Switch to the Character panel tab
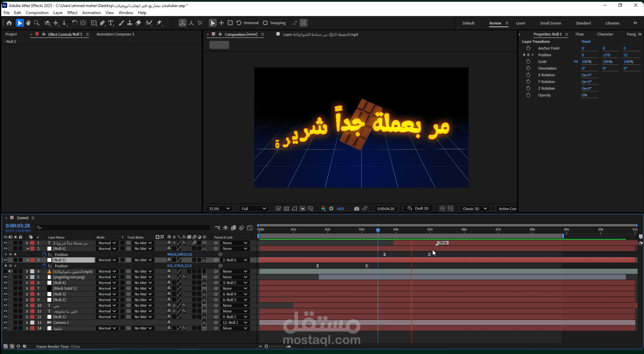Viewport: 644px width, 354px height. tap(605, 34)
